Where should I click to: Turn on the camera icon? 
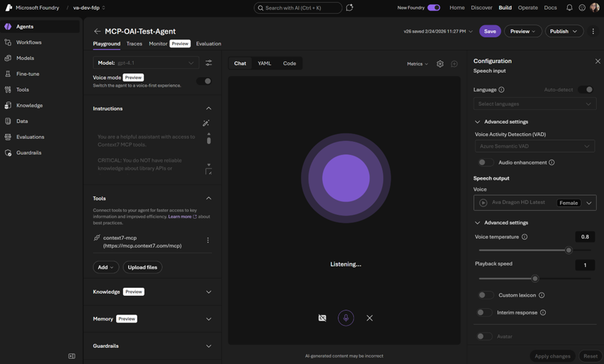coord(322,318)
